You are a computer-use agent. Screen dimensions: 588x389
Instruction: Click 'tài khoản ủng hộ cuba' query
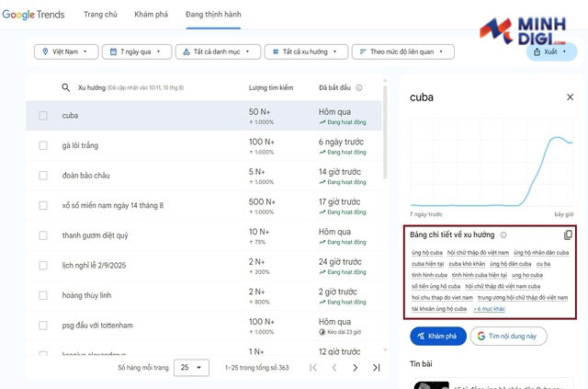439,309
